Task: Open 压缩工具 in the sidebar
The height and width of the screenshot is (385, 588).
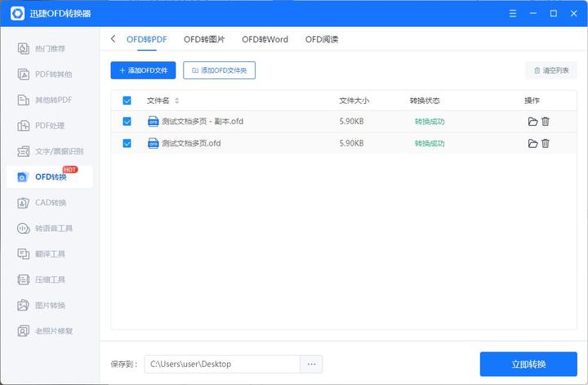Action: click(x=50, y=280)
